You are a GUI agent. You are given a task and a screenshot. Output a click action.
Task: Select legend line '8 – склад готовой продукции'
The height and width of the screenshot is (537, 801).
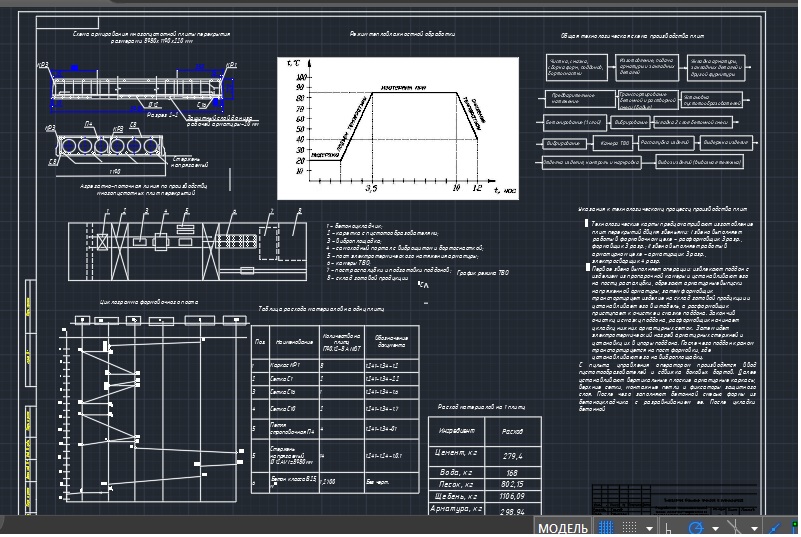click(368, 278)
